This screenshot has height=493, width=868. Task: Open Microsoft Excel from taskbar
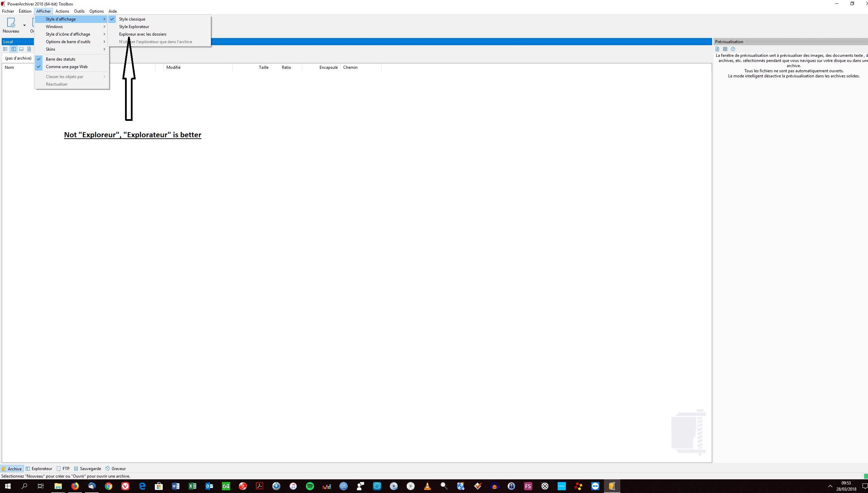click(193, 486)
